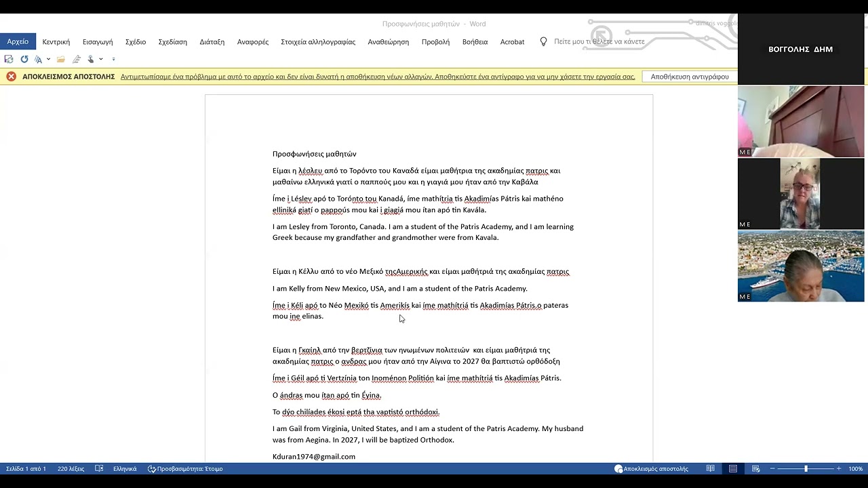Screen dimensions: 868x488
Task: Click the text 'I am Gail from Virginia'
Action: click(311, 429)
